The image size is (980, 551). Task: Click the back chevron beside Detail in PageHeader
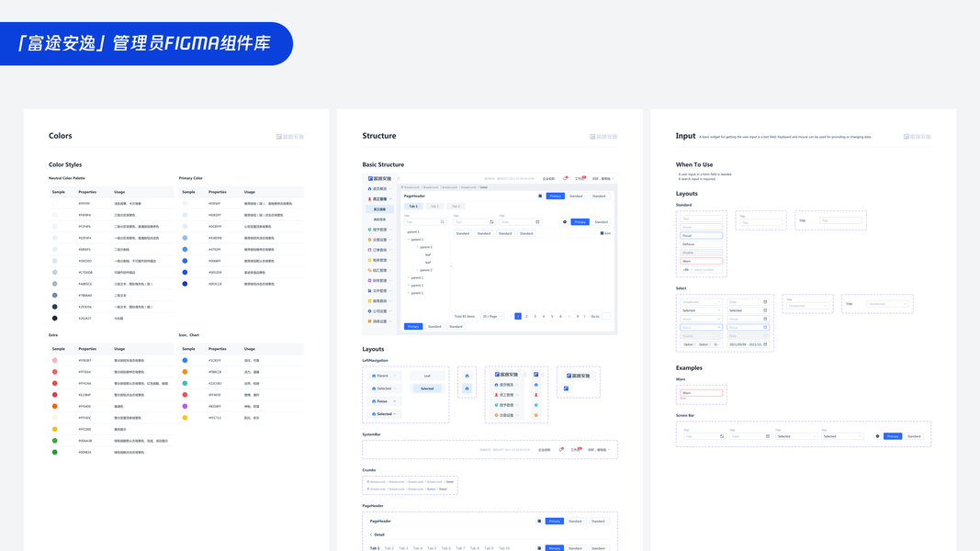tap(371, 534)
